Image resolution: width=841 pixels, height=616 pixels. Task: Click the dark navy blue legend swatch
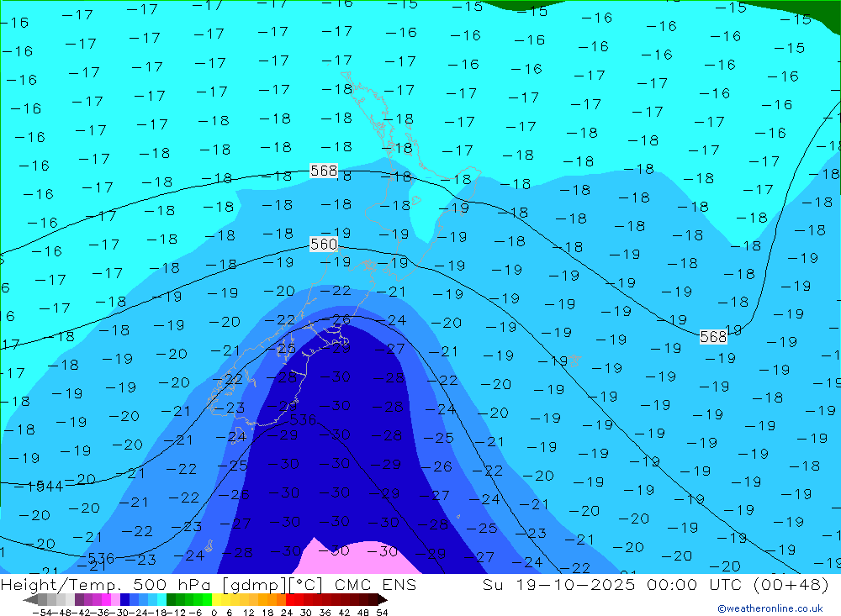click(124, 599)
